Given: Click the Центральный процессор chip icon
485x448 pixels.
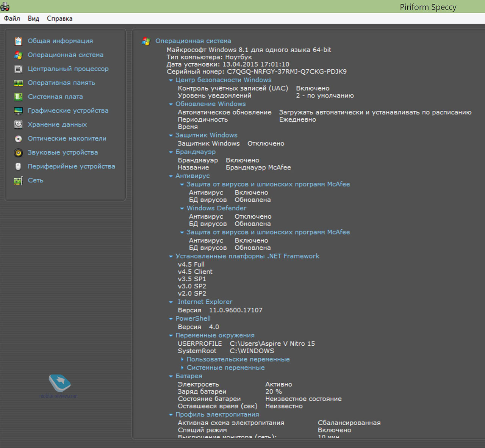Looking at the screenshot, I should pyautogui.click(x=18, y=69).
